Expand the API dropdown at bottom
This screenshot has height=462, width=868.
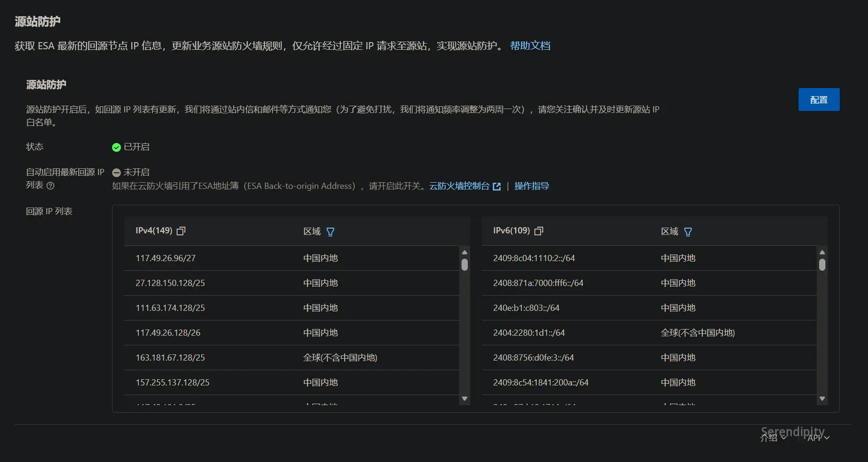818,438
